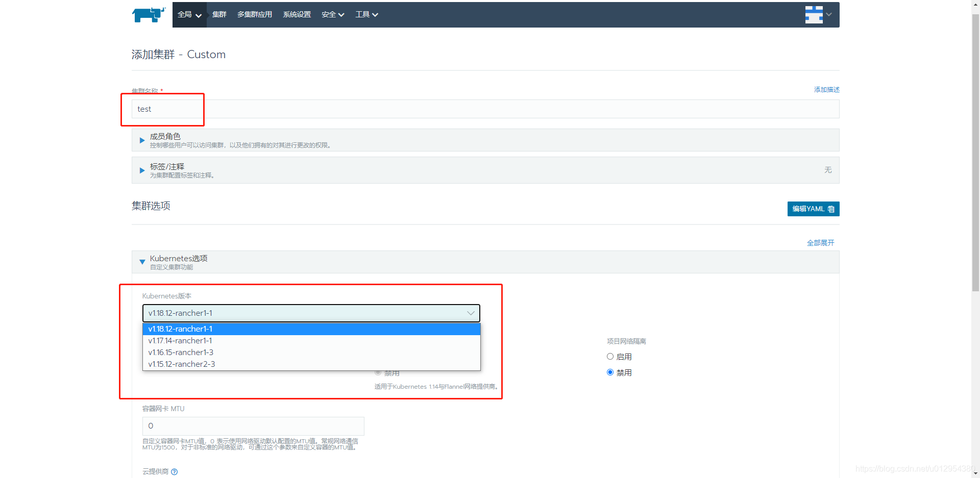Focus the cluster name field containing test
Screen dimensions: 980x478
coord(485,109)
